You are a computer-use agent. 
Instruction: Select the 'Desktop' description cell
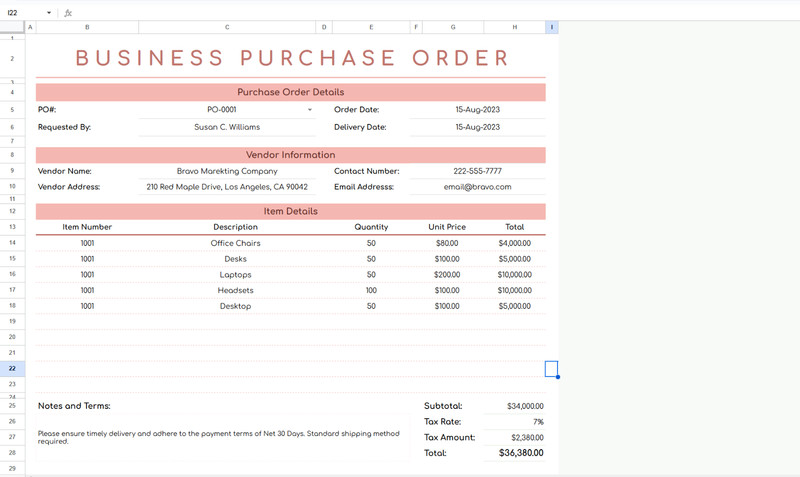(235, 306)
